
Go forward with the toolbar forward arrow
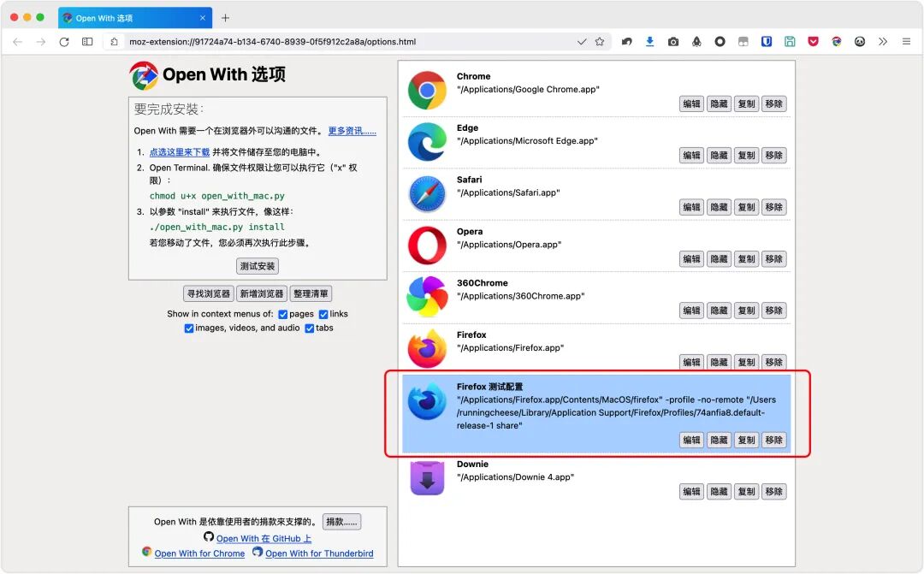41,42
